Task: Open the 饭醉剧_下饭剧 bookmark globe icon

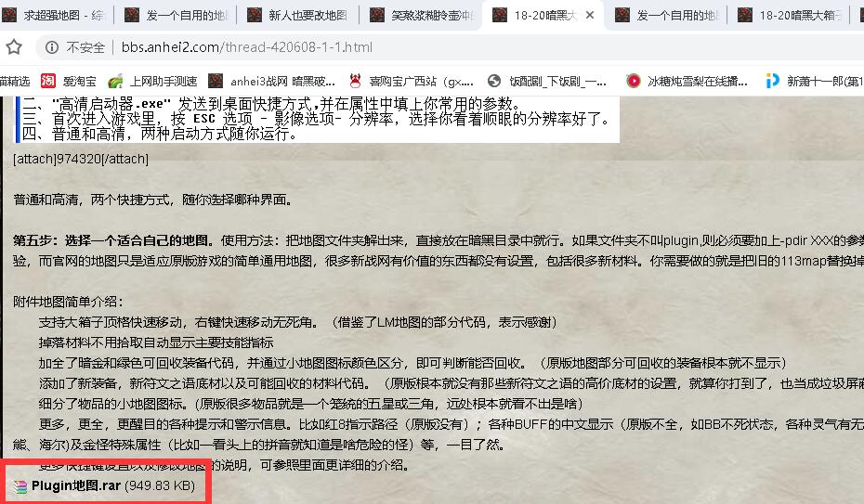Action: [x=494, y=81]
